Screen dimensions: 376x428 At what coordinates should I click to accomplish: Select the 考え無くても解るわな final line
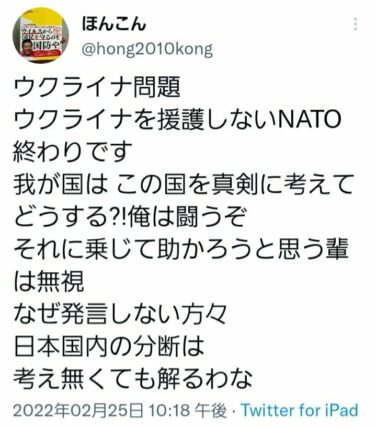(x=133, y=378)
